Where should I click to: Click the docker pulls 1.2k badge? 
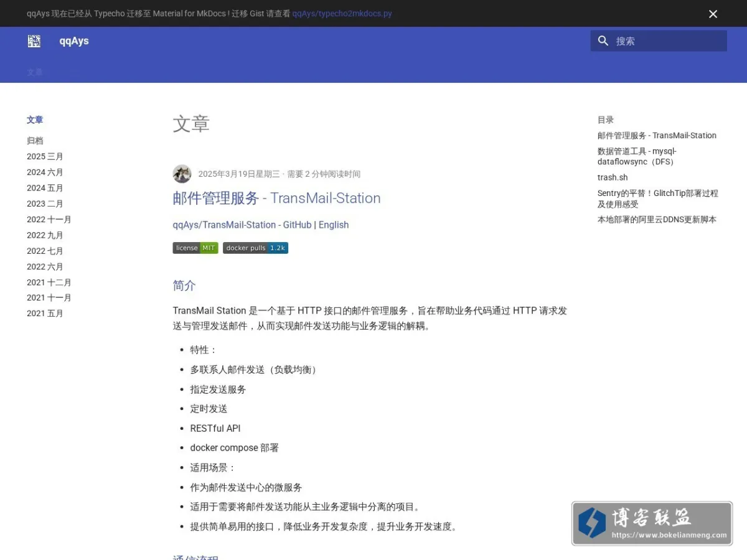(x=255, y=248)
